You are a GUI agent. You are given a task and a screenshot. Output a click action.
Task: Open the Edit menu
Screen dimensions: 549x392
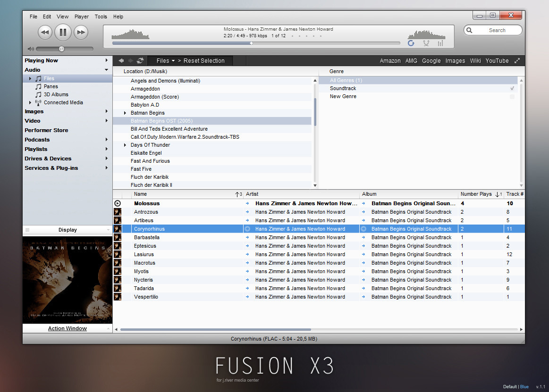point(47,17)
